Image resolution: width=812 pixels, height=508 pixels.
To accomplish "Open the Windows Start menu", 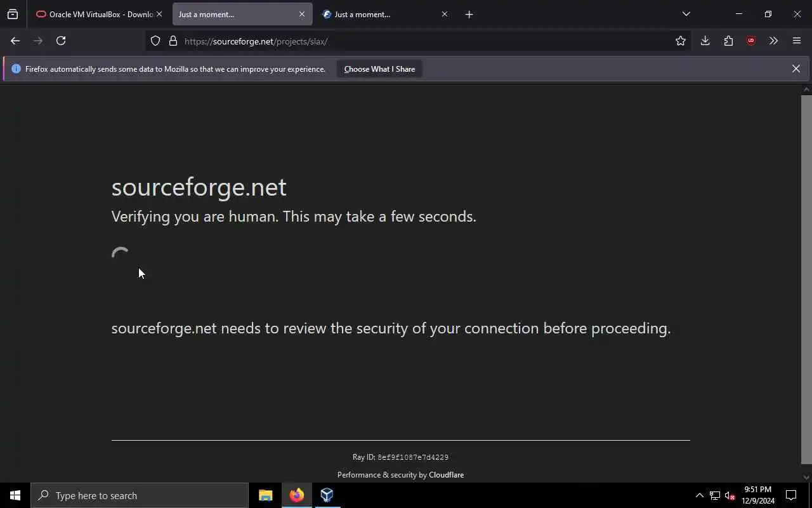I will [x=15, y=495].
